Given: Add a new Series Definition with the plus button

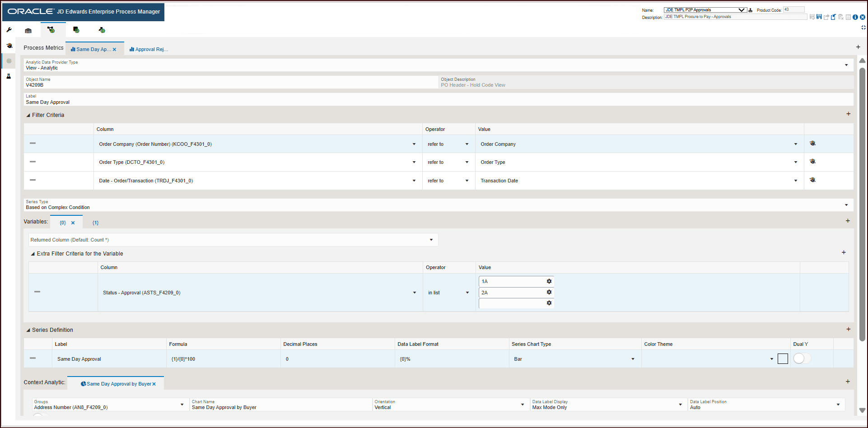Looking at the screenshot, I should tap(849, 329).
